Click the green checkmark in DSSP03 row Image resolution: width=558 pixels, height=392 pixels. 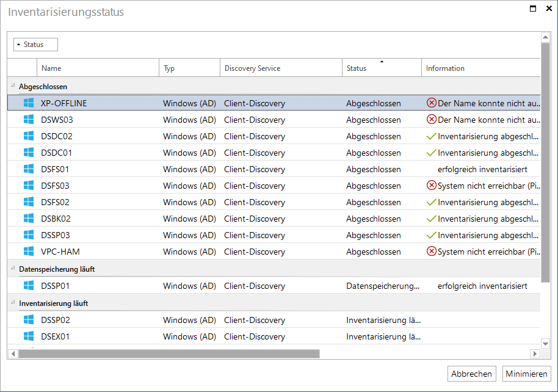(x=431, y=235)
